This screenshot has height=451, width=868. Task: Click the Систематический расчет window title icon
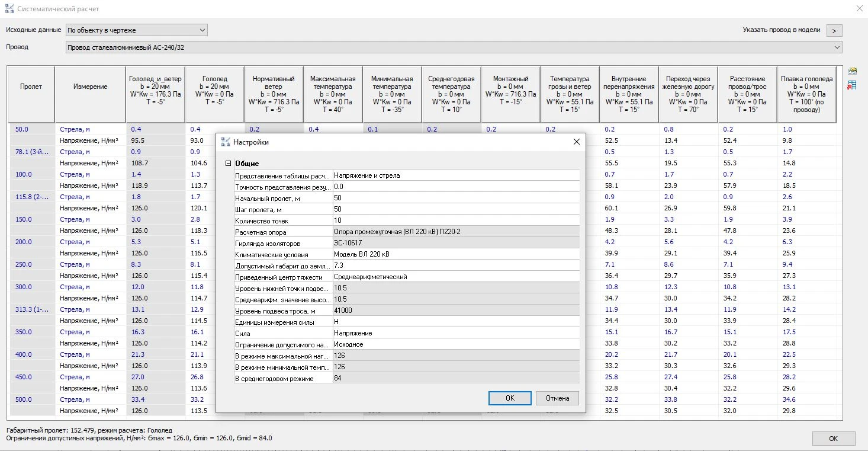coord(9,9)
